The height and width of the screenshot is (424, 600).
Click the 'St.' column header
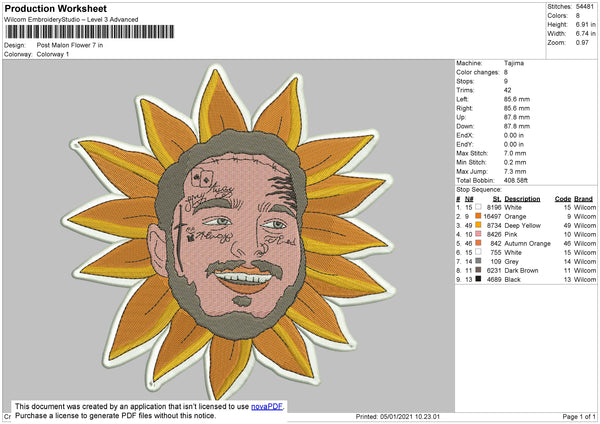pos(497,199)
